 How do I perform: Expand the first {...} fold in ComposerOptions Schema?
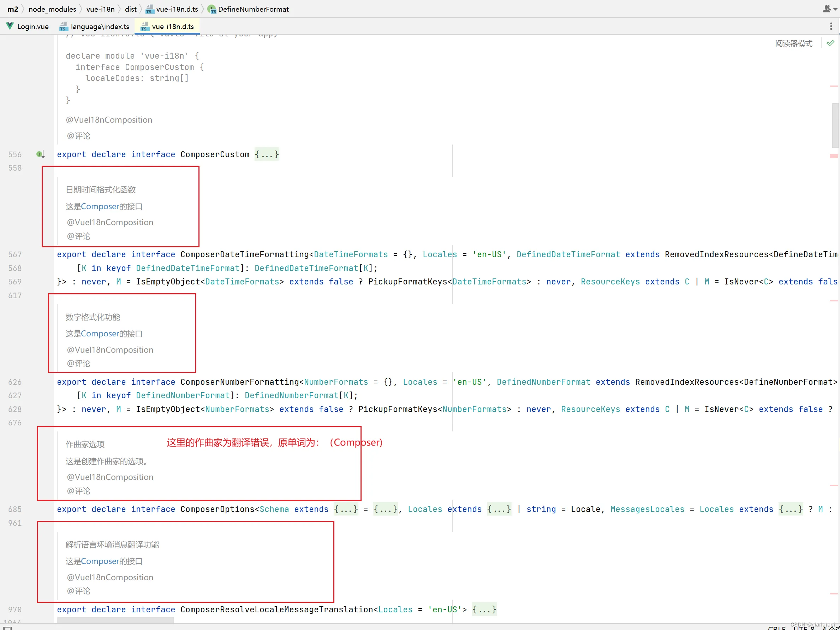[346, 509]
